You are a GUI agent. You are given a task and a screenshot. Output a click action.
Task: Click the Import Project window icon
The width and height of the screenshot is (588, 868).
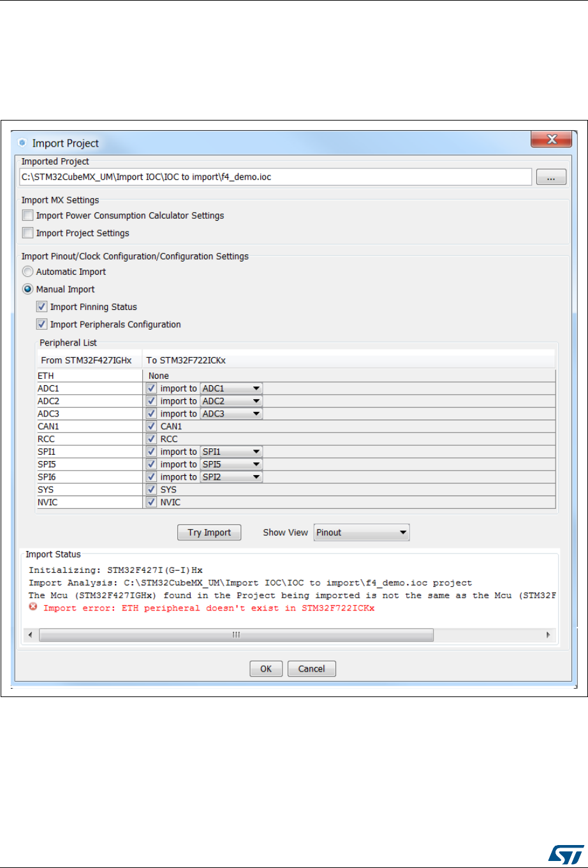pos(22,143)
